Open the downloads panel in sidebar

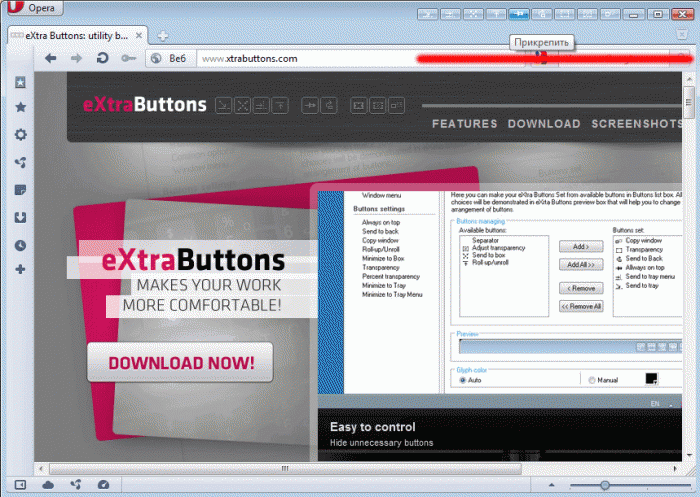(20, 217)
